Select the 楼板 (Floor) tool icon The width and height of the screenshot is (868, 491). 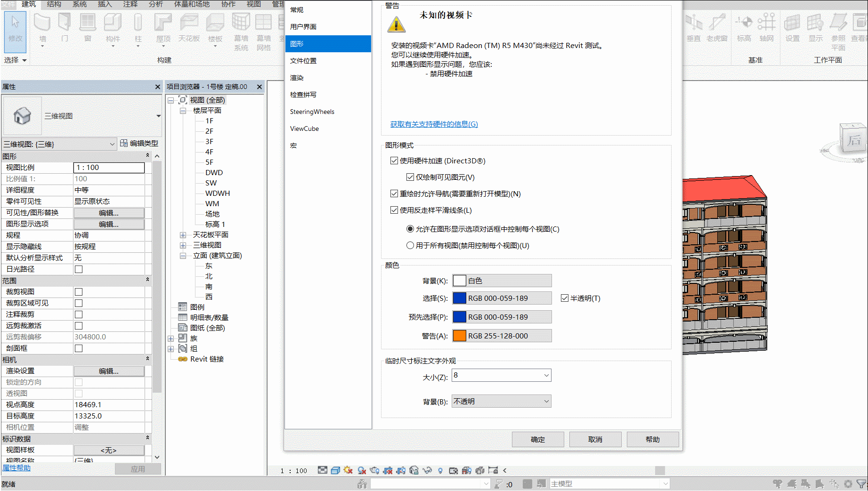[215, 23]
